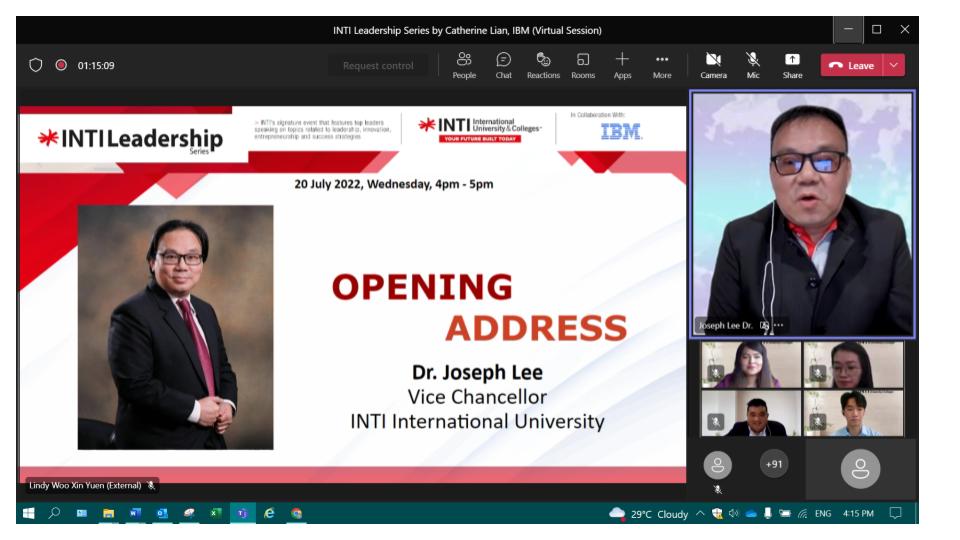The width and height of the screenshot is (960, 540).
Task: Click Joseph Lee Dr. name label
Action: coord(726,326)
